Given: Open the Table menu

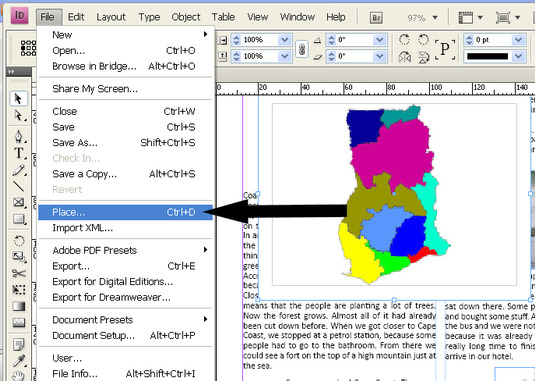Looking at the screenshot, I should 223,17.
